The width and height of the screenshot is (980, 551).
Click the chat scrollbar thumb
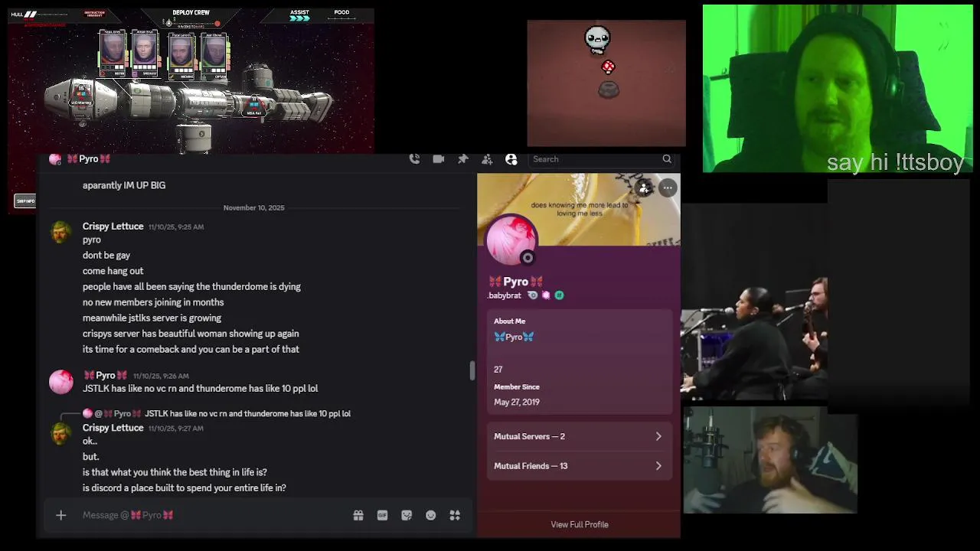pos(472,370)
